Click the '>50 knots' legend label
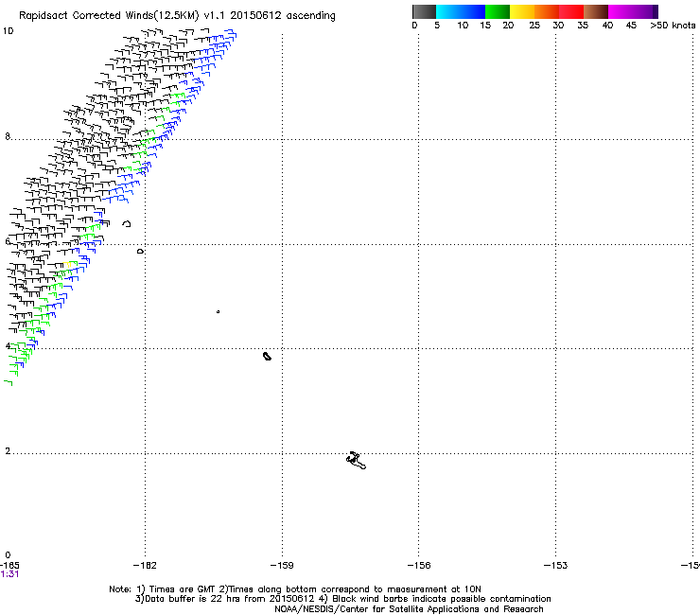The height and width of the screenshot is (615, 700). pyautogui.click(x=673, y=26)
